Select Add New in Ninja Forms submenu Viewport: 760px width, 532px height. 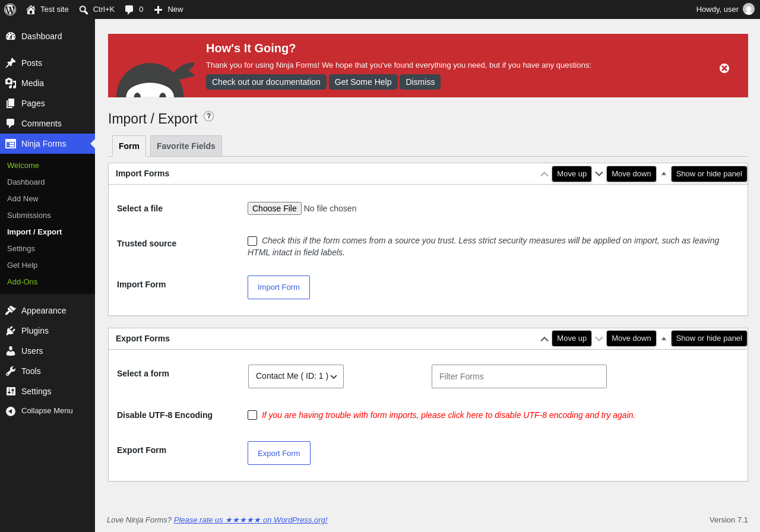pos(47,199)
